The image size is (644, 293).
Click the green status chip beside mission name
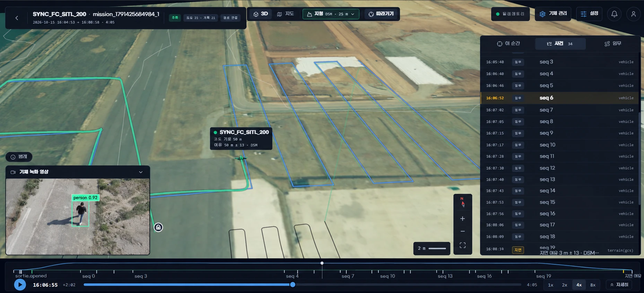pos(175,18)
